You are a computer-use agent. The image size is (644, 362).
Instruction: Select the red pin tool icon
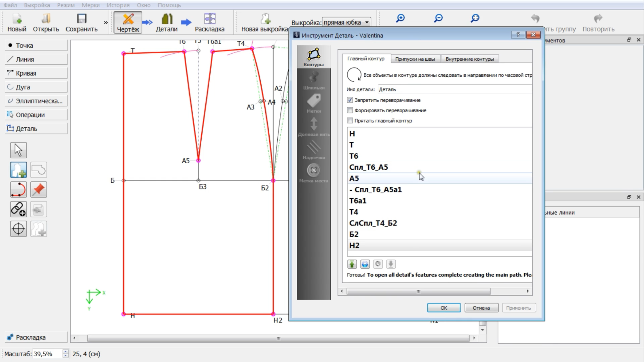coord(38,190)
